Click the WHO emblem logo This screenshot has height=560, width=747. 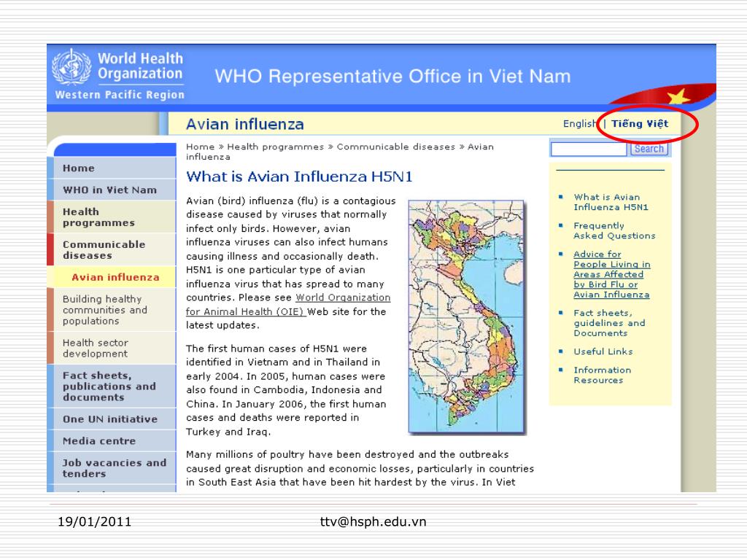click(x=71, y=66)
